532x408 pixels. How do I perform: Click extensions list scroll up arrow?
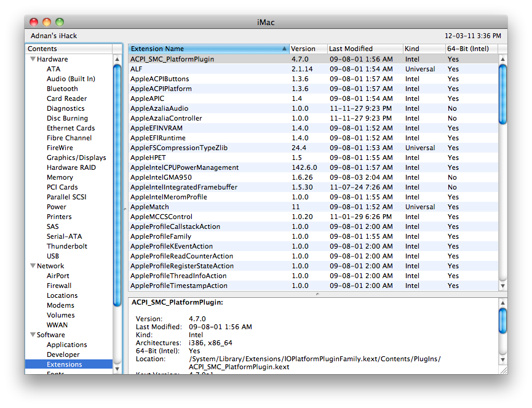pos(503,59)
